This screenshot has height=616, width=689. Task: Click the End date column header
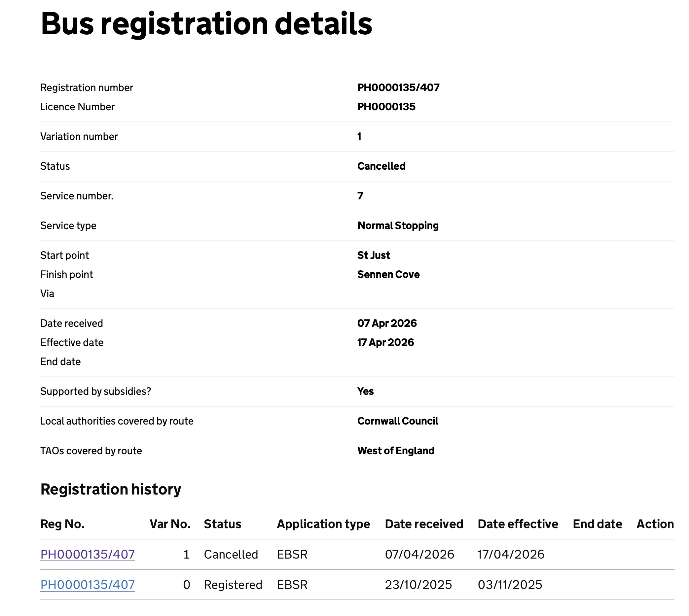click(597, 524)
